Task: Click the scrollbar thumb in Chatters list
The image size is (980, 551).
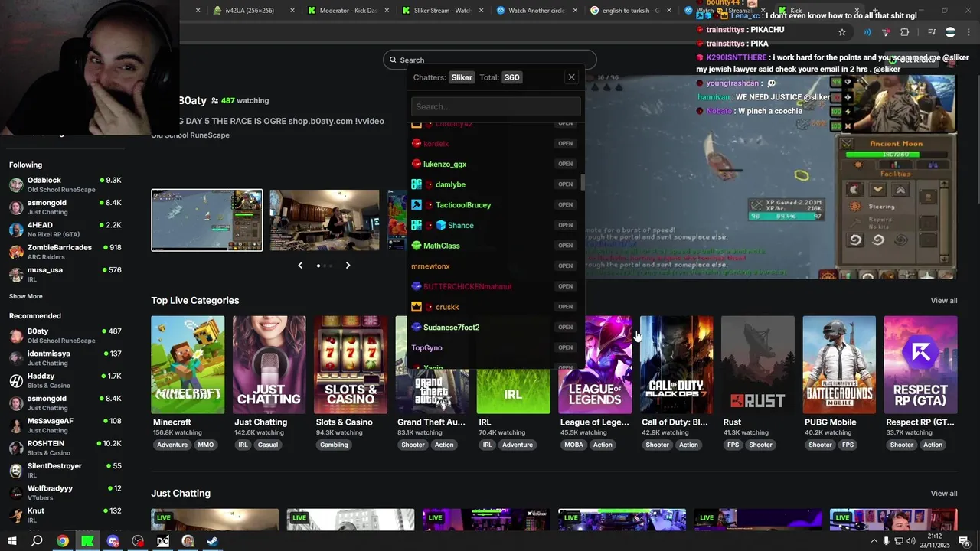Action: coord(582,182)
